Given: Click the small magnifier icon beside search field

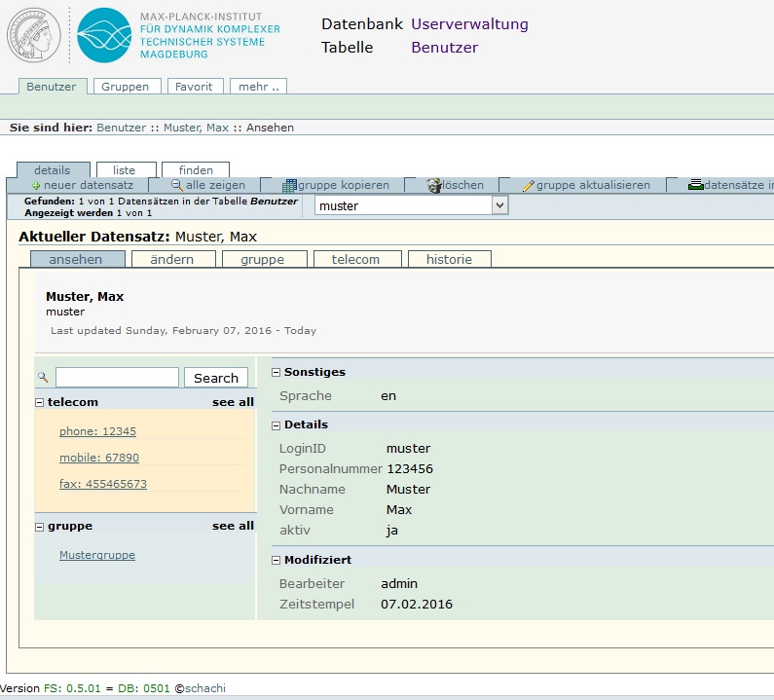Looking at the screenshot, I should click(43, 378).
